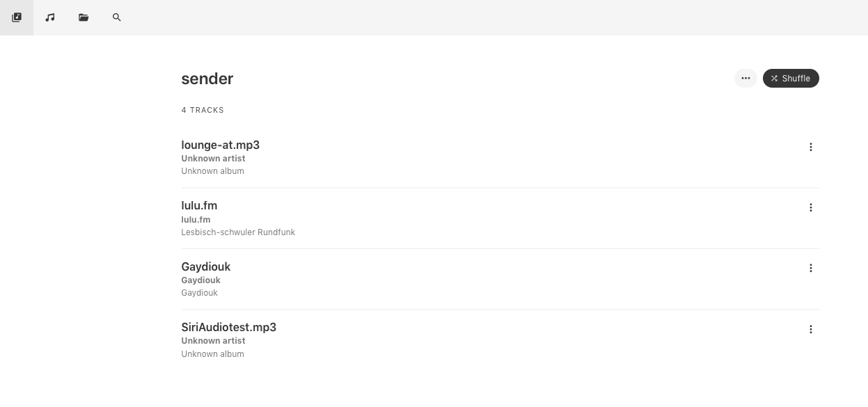Click the Shuffle button
This screenshot has height=407, width=868.
click(x=791, y=79)
